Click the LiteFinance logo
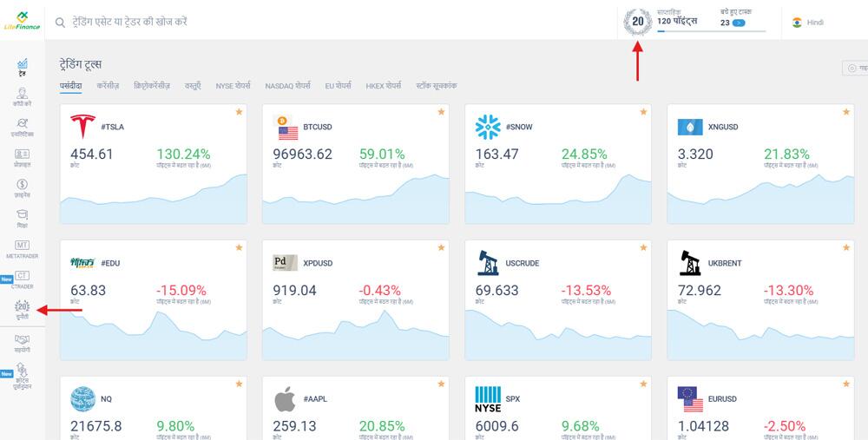Image resolution: width=868 pixels, height=440 pixels. point(23,21)
